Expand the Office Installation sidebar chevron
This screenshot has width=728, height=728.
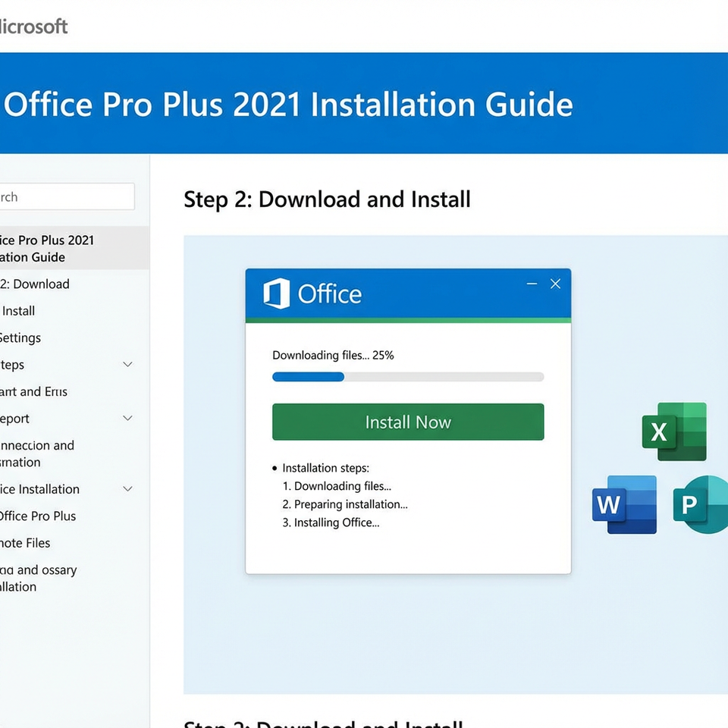[x=128, y=489]
